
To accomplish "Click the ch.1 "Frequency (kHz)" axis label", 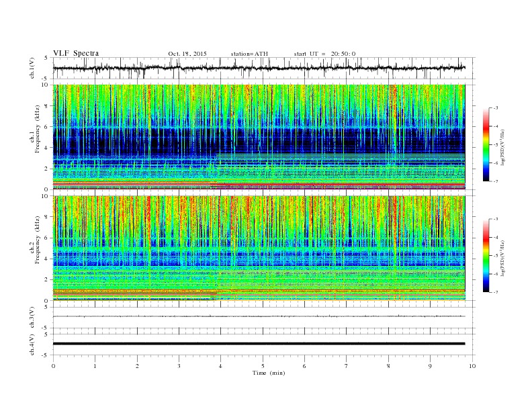I will 38,129.
